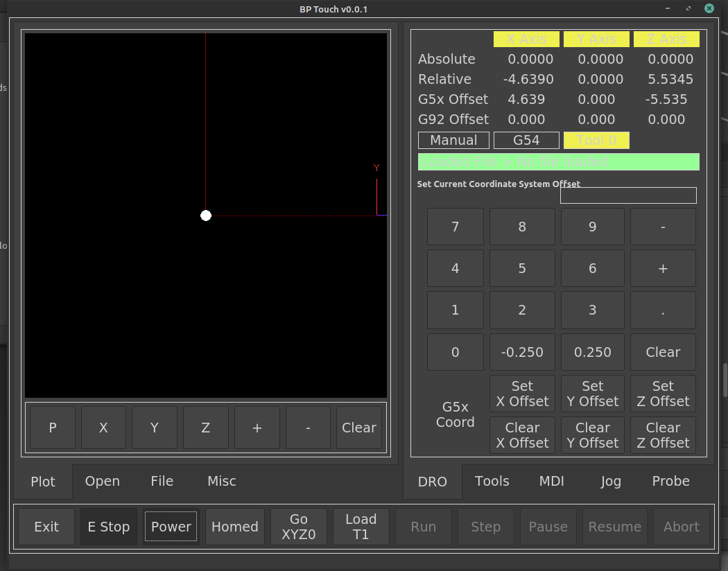Image resolution: width=728 pixels, height=571 pixels.
Task: Tap keypad digit 5
Action: coord(522,269)
